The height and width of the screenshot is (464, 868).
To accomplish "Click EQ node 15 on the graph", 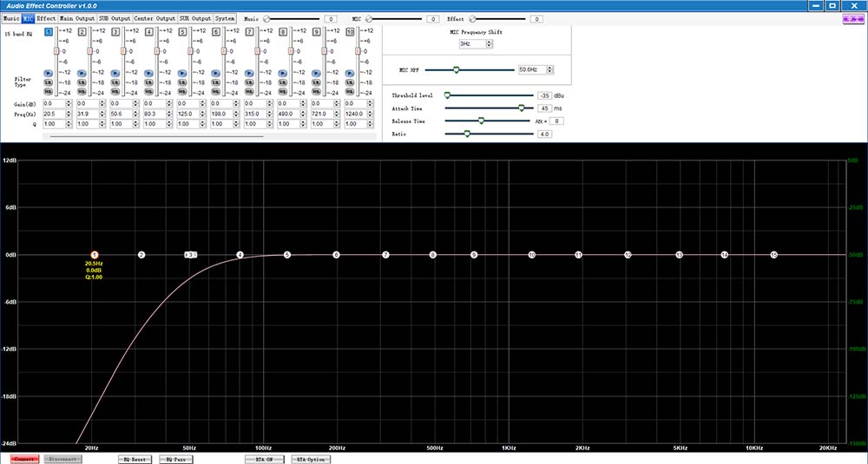I will (x=774, y=255).
